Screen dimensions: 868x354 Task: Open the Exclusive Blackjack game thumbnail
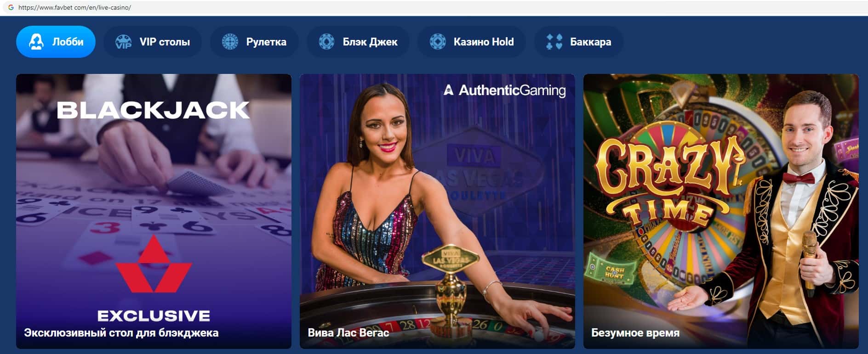(x=154, y=211)
